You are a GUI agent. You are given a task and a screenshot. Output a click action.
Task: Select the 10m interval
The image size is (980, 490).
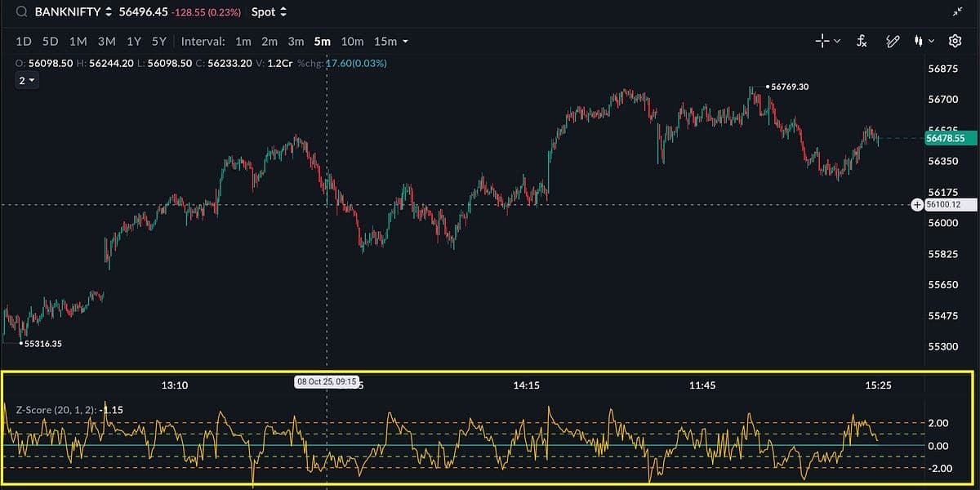(x=352, y=42)
